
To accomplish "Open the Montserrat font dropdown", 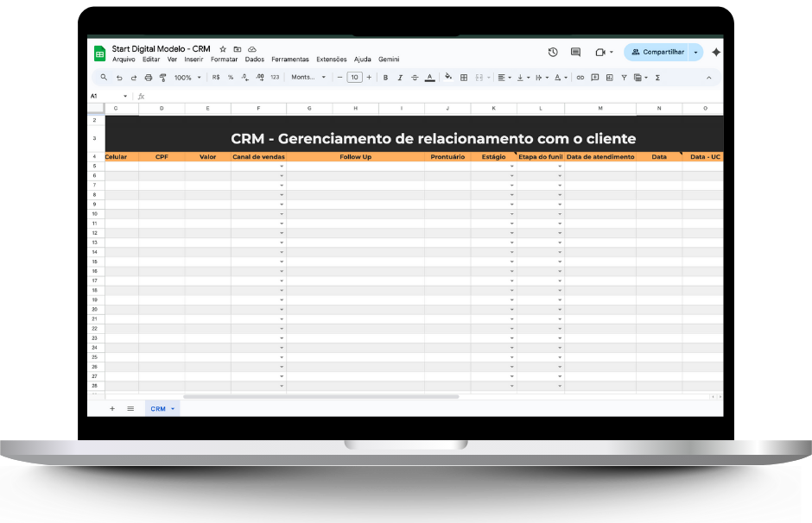I will 308,78.
